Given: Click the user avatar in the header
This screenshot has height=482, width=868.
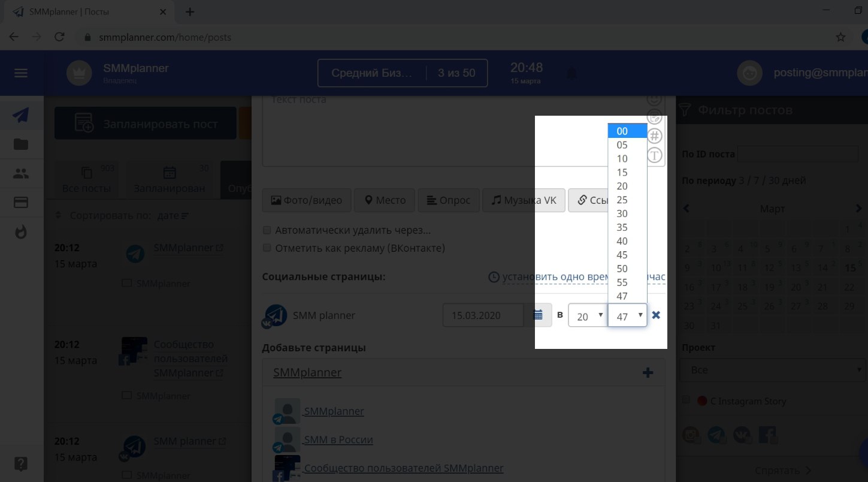Looking at the screenshot, I should coord(749,73).
